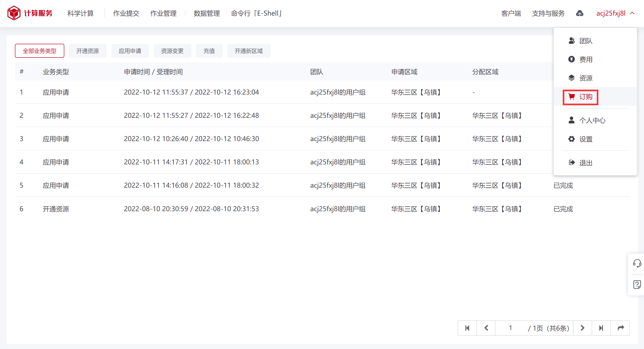The height and width of the screenshot is (349, 644).
Task: Click the 个人中心 person icon
Action: 571,120
